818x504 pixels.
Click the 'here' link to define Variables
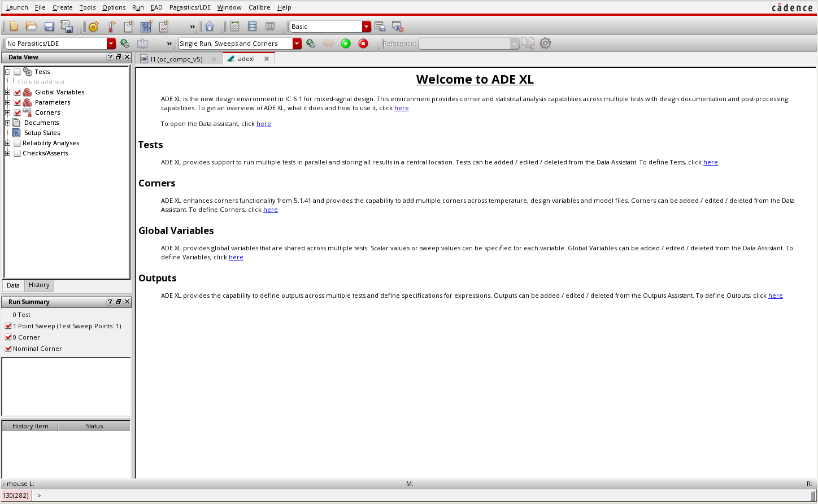click(236, 257)
